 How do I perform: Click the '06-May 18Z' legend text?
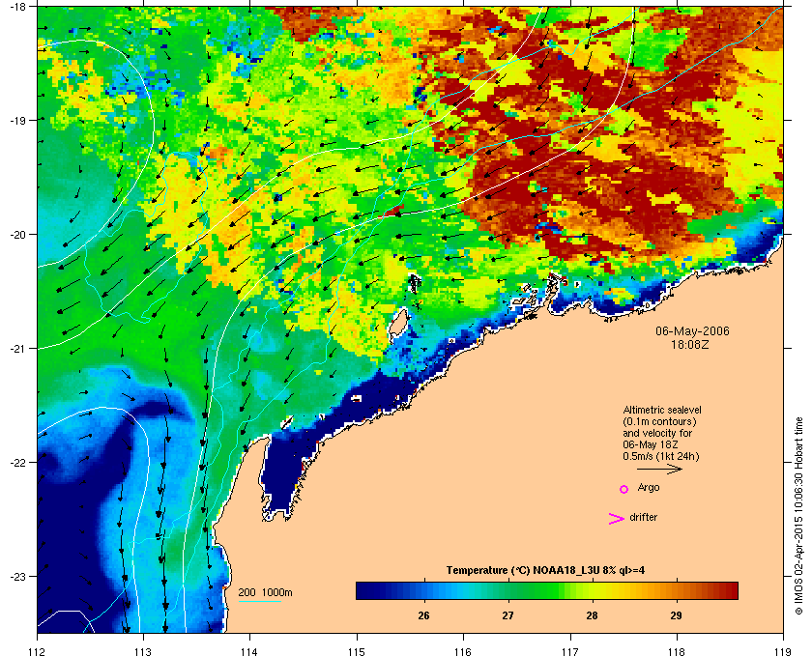point(651,444)
